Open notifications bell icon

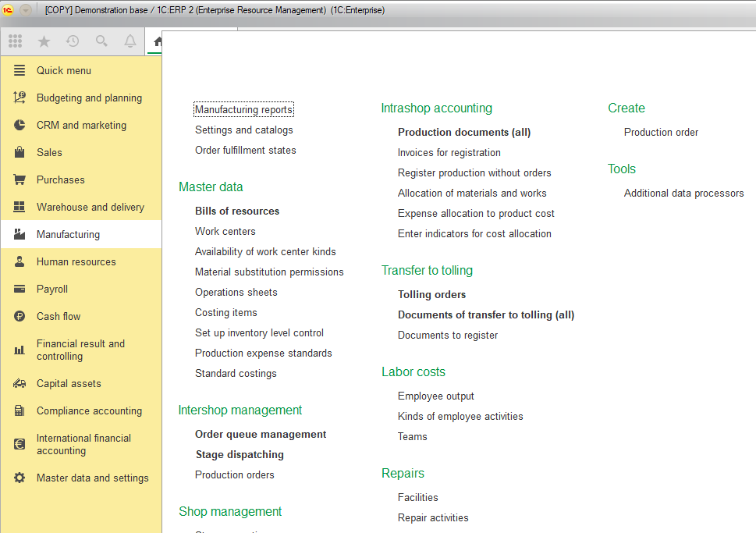[130, 41]
